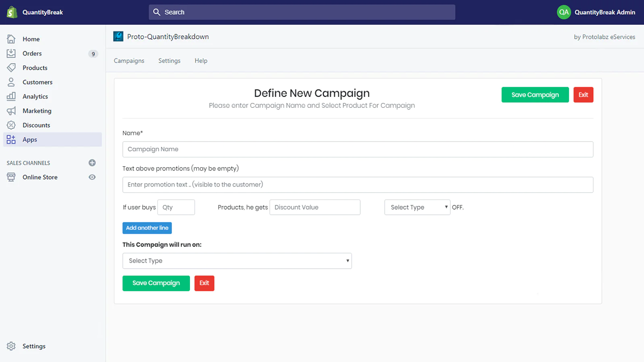Open Customers using the person icon
This screenshot has height=362, width=644.
(11, 82)
